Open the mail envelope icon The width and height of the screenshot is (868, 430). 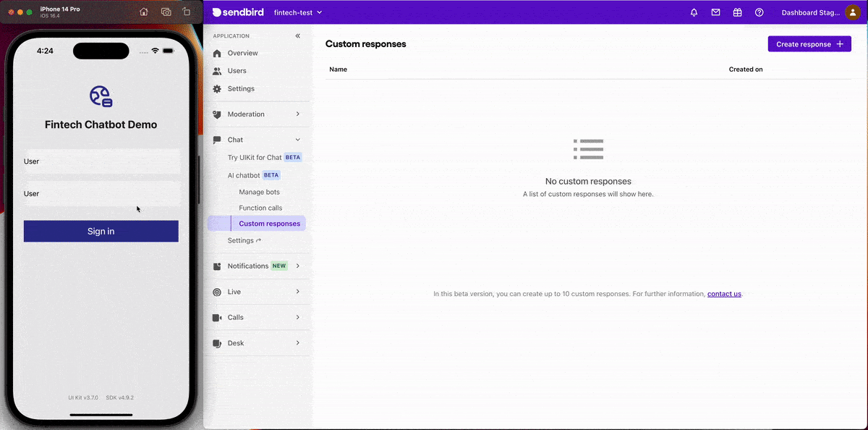click(x=715, y=12)
